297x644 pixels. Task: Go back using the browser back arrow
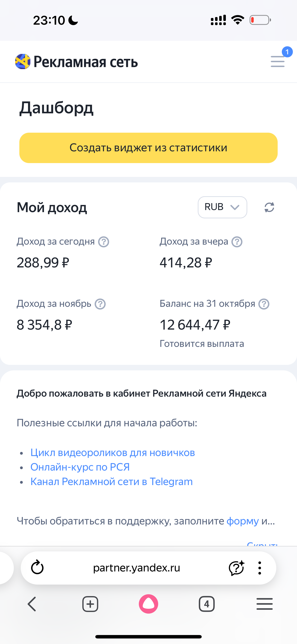click(x=32, y=604)
